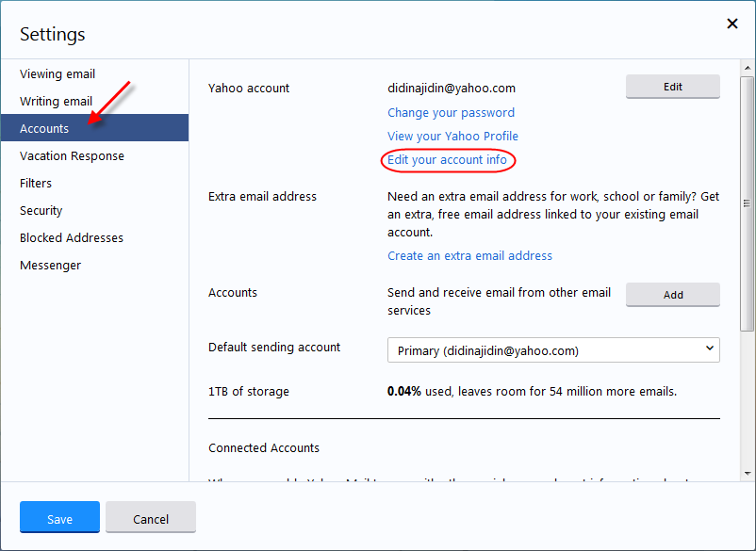Click the Settings dialog title
This screenshot has width=756, height=551.
[x=53, y=34]
